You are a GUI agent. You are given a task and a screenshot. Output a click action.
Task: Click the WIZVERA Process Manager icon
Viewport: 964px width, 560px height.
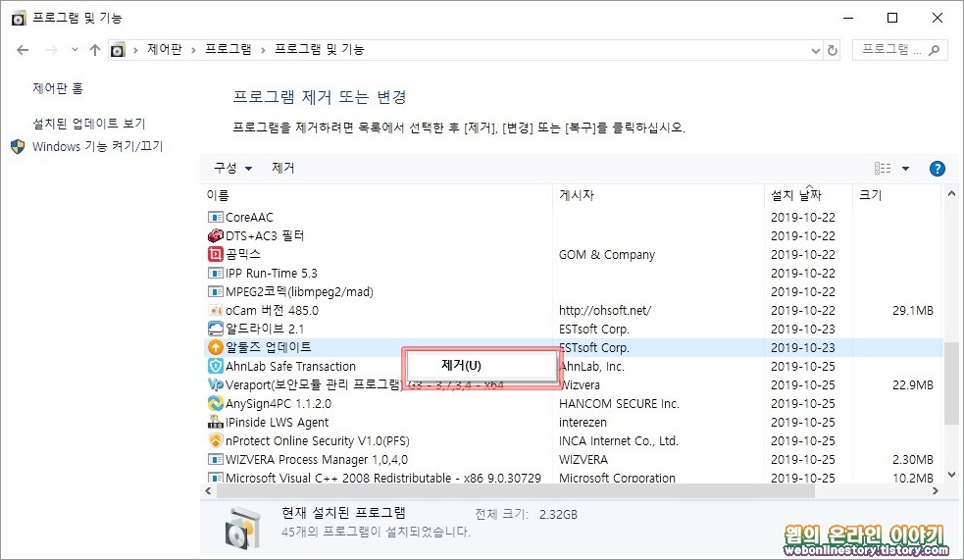[215, 459]
